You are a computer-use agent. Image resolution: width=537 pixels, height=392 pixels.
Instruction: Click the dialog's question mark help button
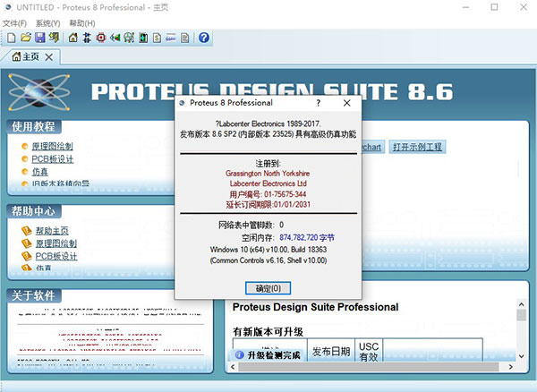coord(319,103)
